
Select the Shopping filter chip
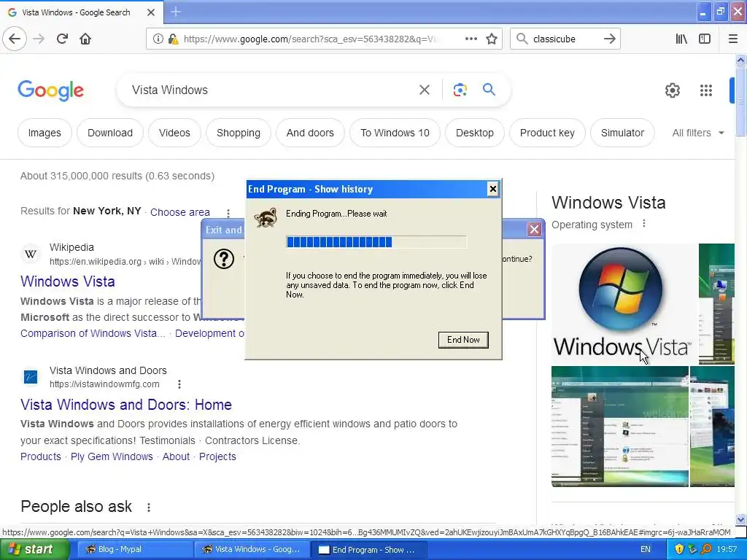pyautogui.click(x=239, y=133)
